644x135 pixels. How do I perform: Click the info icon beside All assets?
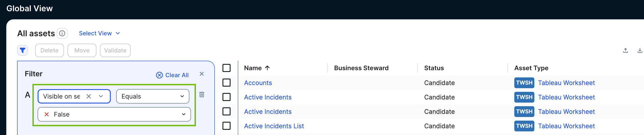click(x=62, y=33)
